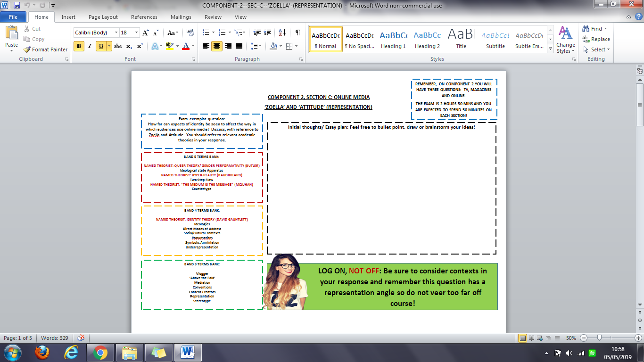Screen dimensions: 644x362
Task: Click the Replace command
Action: [x=596, y=39]
